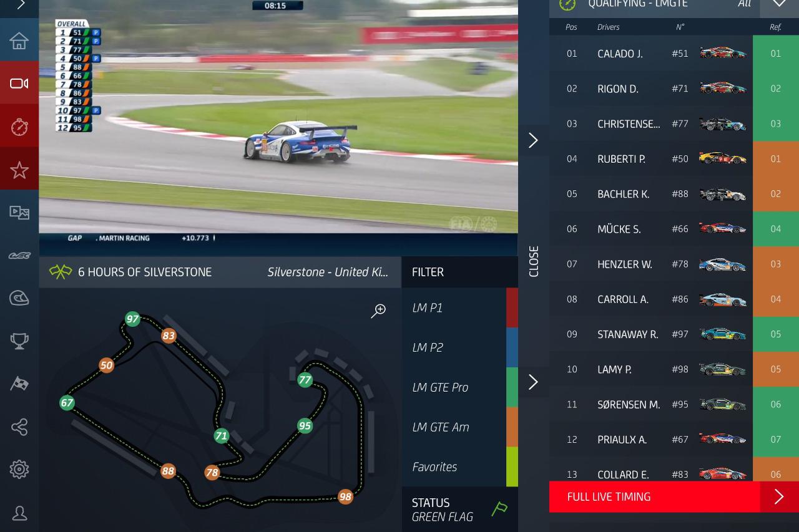Screen dimensions: 799x532
Task: Zoom the track map with the magnifier
Action: pos(379,310)
